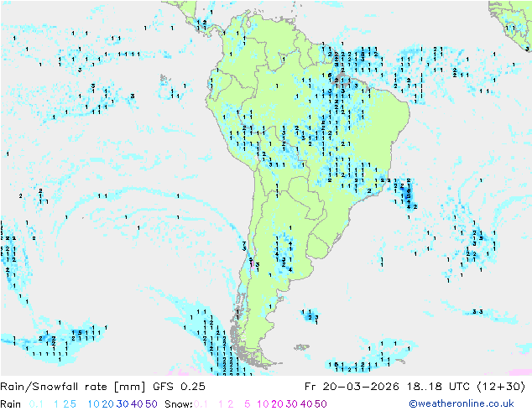Viewport: 532px width, 411px height.
Task: Click the 'Fr 20-03-2026' forecast date text
Action: click(x=352, y=387)
